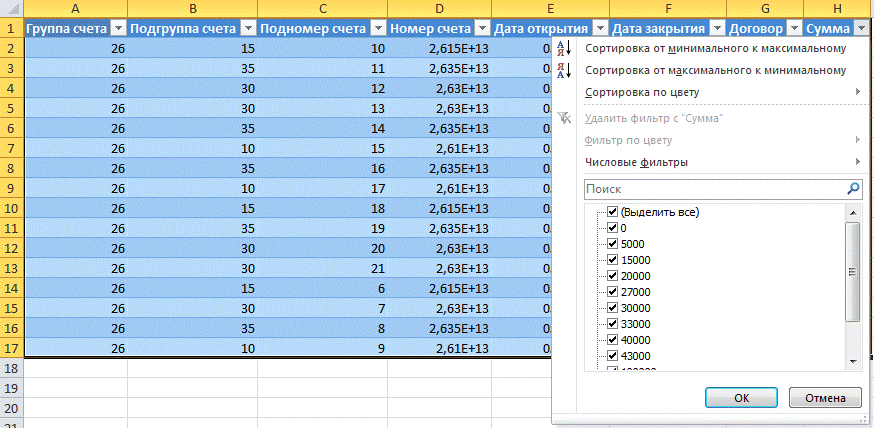This screenshot has height=428, width=874.
Task: Choose Сортировка от минимального к максимальному
Action: (x=715, y=48)
